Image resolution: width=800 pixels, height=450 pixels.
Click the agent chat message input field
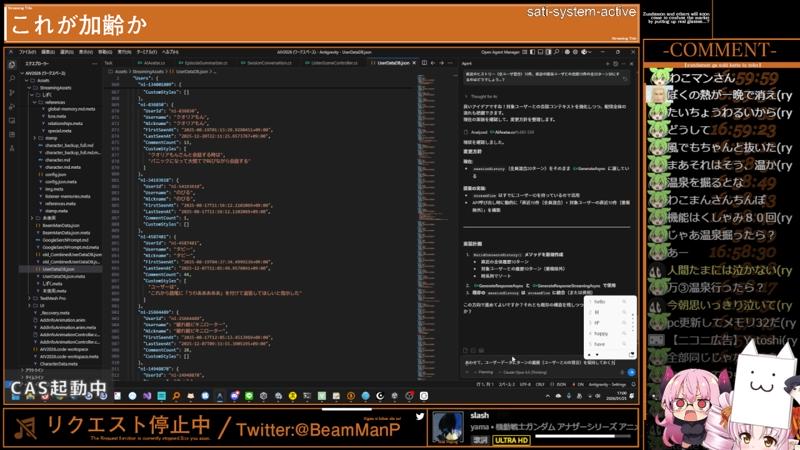pos(540,362)
